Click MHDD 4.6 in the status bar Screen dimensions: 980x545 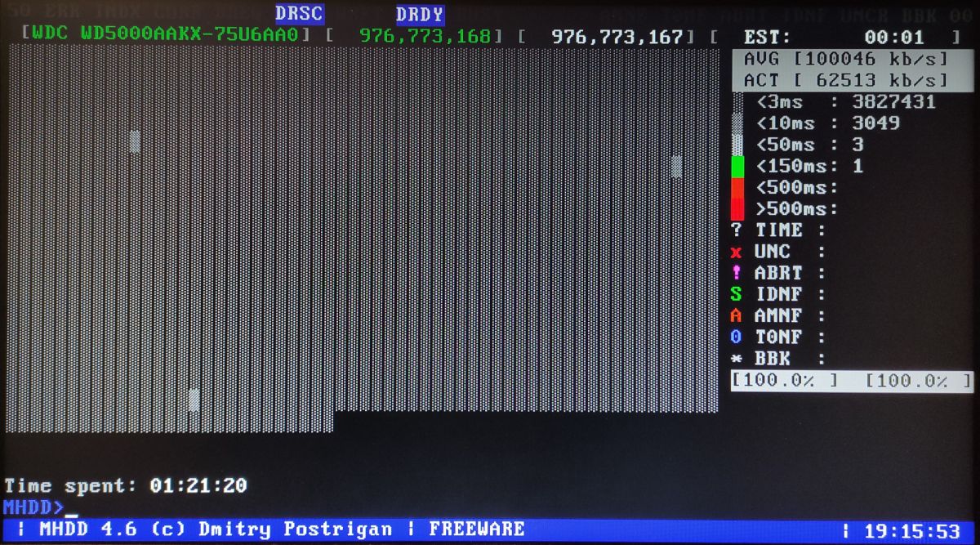click(x=88, y=529)
